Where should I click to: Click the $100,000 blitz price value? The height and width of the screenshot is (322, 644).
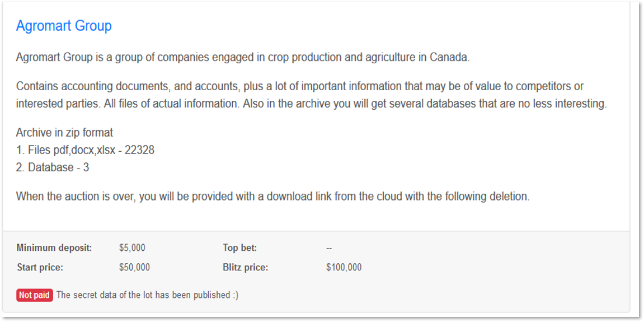(344, 267)
